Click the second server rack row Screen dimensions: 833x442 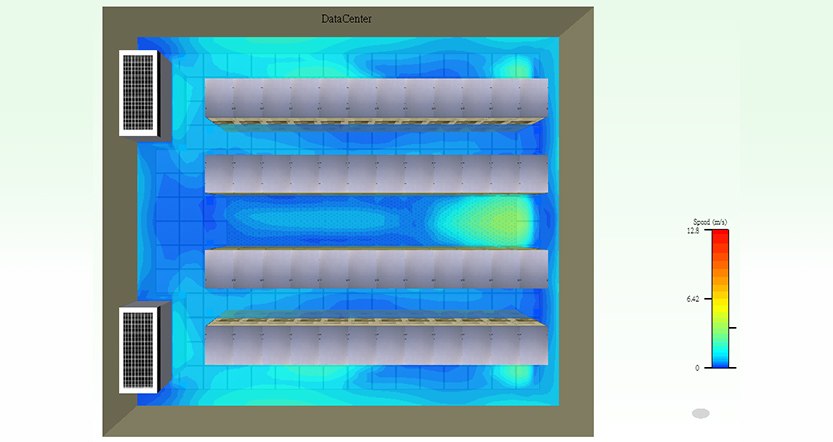(x=376, y=174)
